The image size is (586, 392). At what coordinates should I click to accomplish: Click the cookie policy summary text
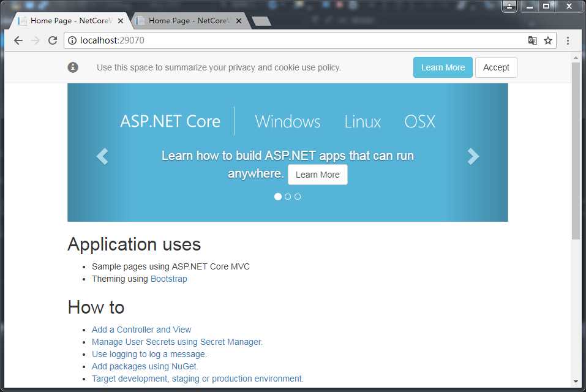click(x=219, y=67)
